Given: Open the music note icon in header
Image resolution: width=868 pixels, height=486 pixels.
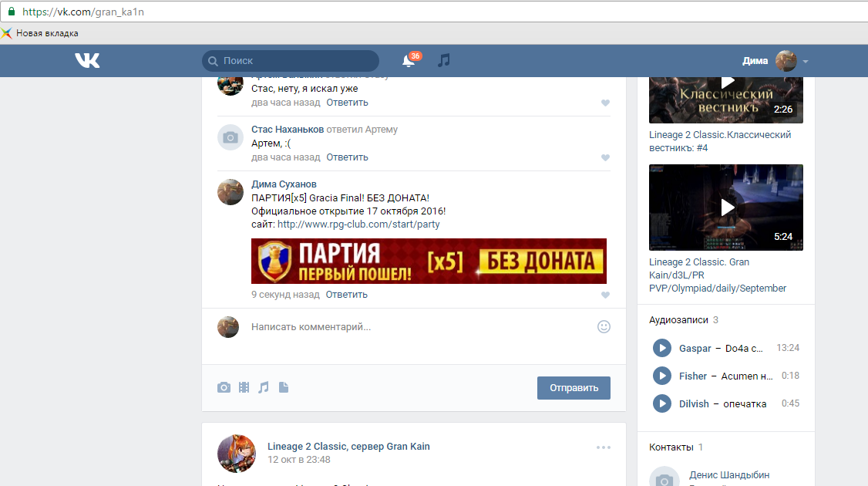Looking at the screenshot, I should click(x=444, y=60).
